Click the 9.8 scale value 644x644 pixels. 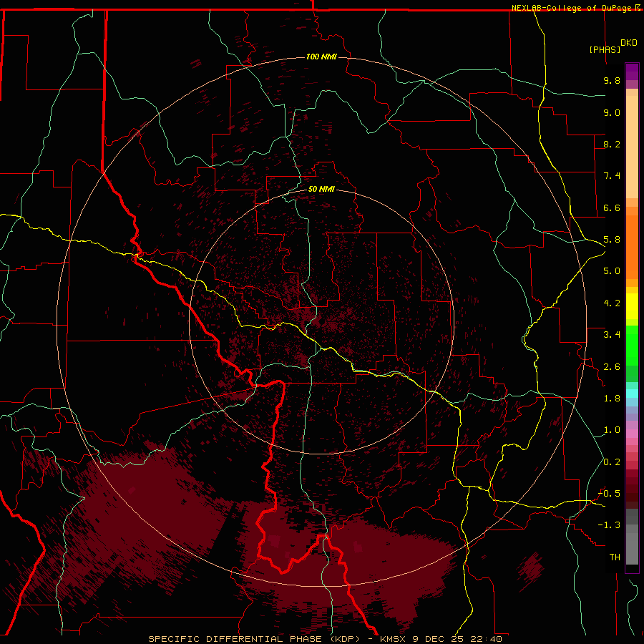612,80
